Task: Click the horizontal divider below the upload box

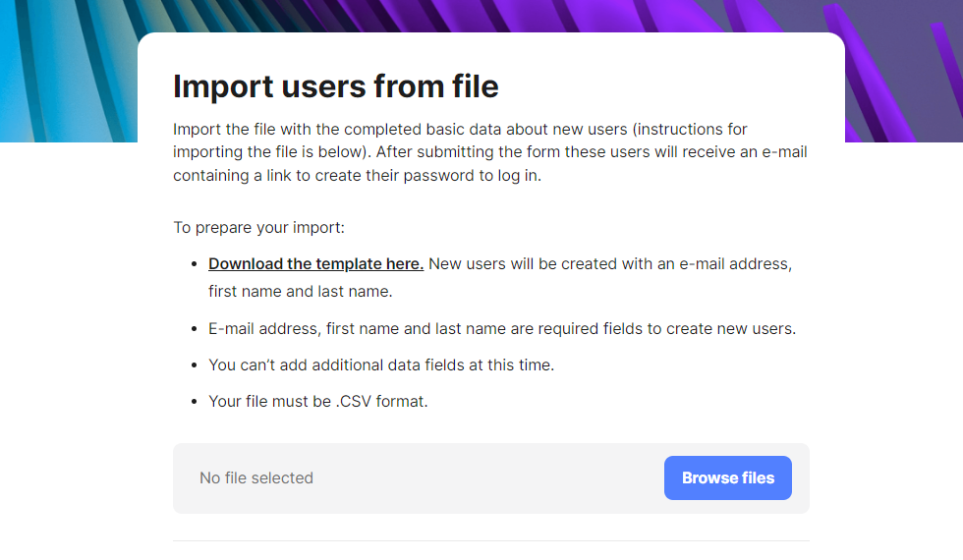Action: pos(491,540)
